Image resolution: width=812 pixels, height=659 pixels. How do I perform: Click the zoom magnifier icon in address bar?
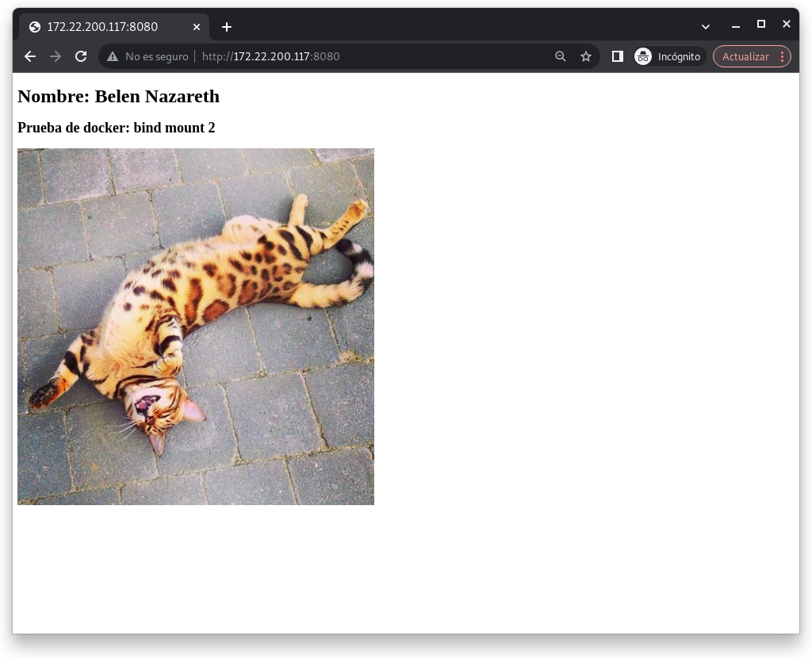pos(561,56)
